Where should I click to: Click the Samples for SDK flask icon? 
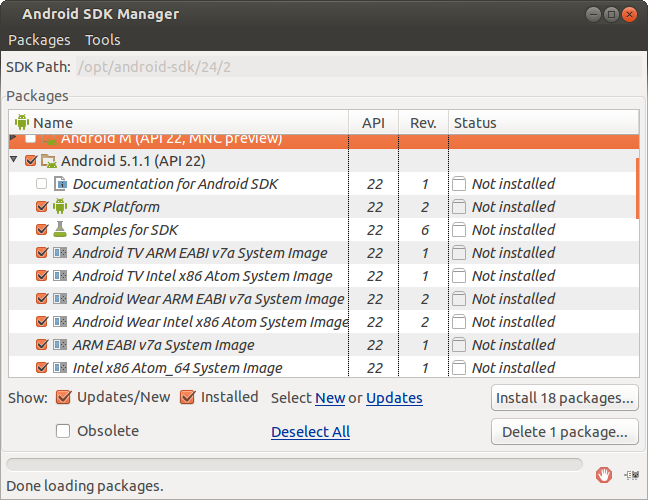coord(60,229)
